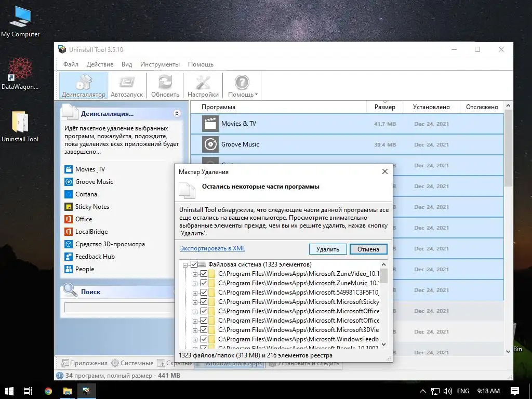
Task: Click Экспортировать в XML link
Action: coord(212,248)
